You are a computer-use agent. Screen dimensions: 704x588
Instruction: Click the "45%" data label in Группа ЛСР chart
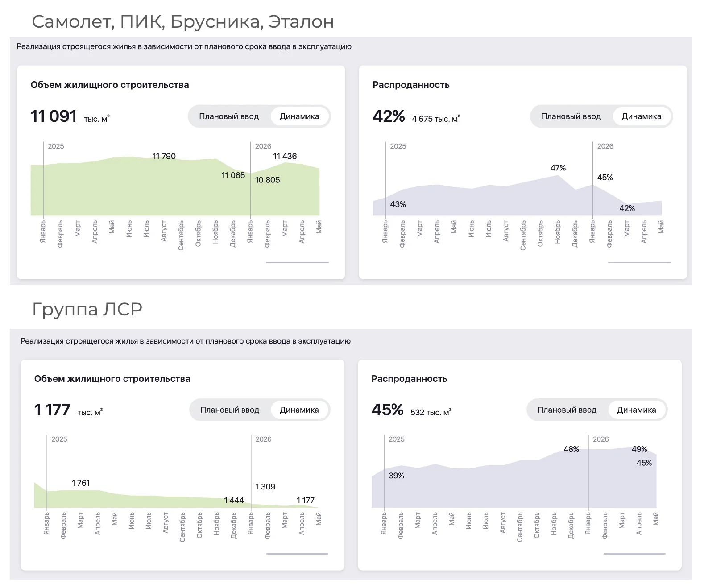tap(644, 463)
